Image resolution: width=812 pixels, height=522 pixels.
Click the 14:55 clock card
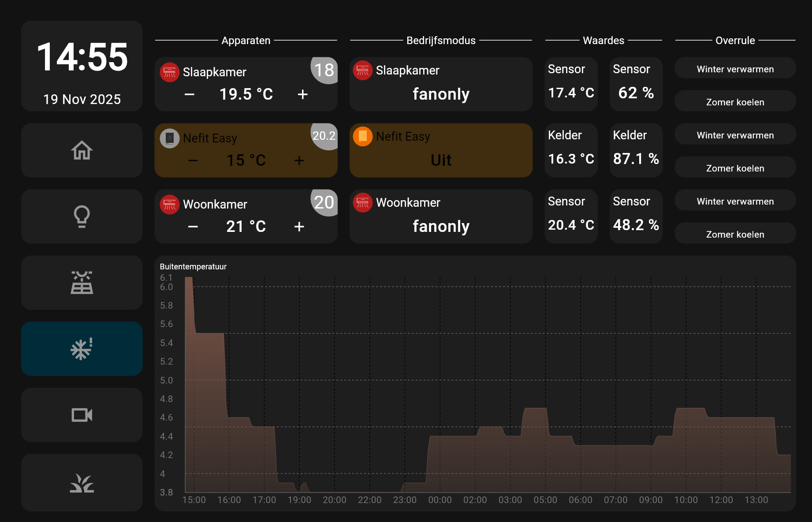coord(82,66)
